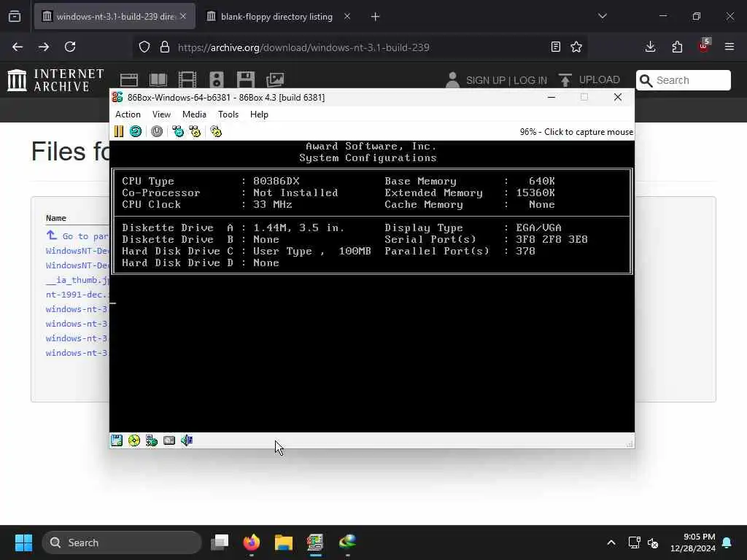
Task: Open the Help menu in 86Box
Action: [259, 114]
